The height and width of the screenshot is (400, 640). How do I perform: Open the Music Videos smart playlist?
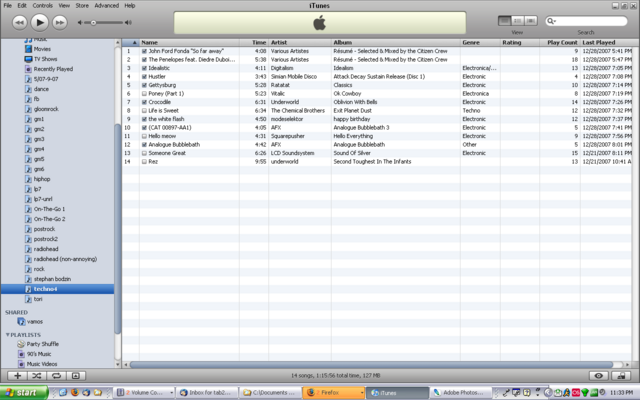click(x=42, y=364)
